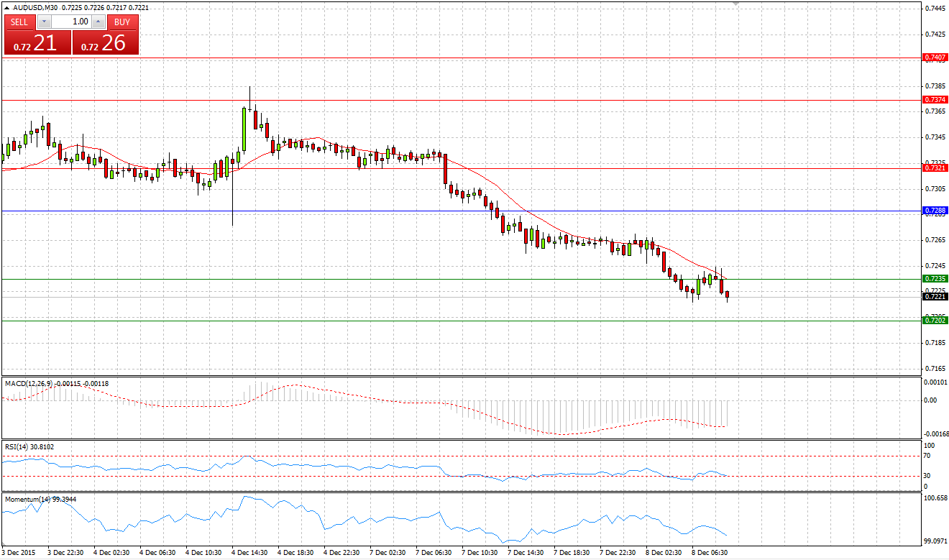Click the RSI 70 level scale value

(x=928, y=456)
